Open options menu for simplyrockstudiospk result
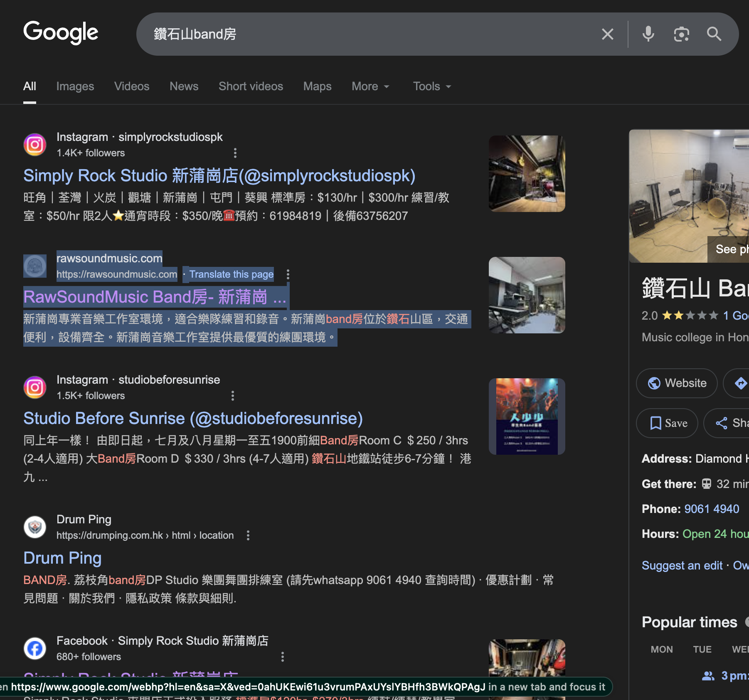Image resolution: width=749 pixels, height=700 pixels. click(235, 153)
